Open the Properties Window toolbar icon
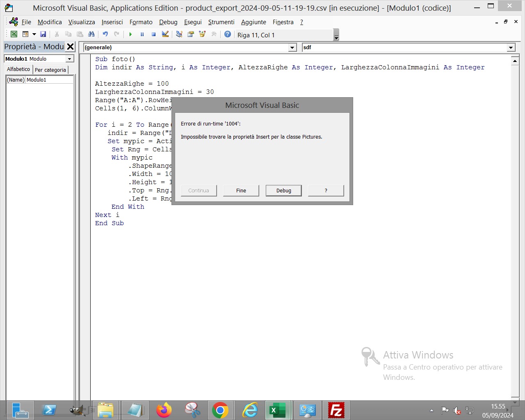The height and width of the screenshot is (420, 525). (x=191, y=34)
